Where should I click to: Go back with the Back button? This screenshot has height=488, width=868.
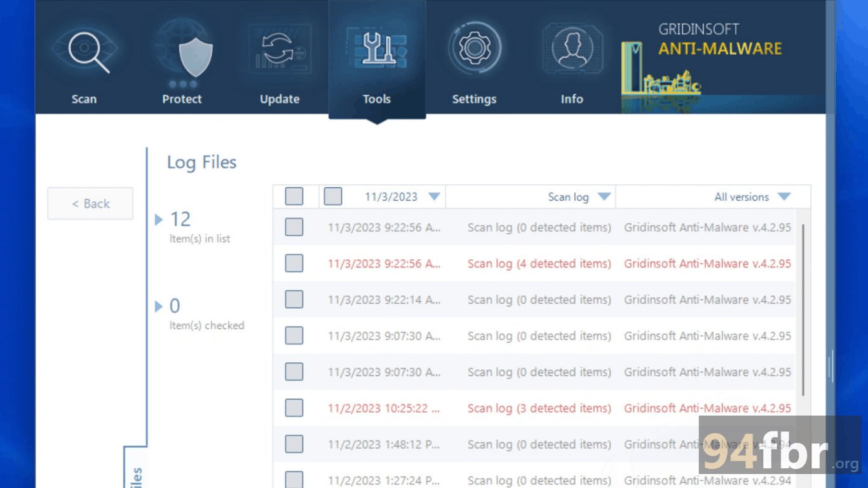click(x=90, y=203)
